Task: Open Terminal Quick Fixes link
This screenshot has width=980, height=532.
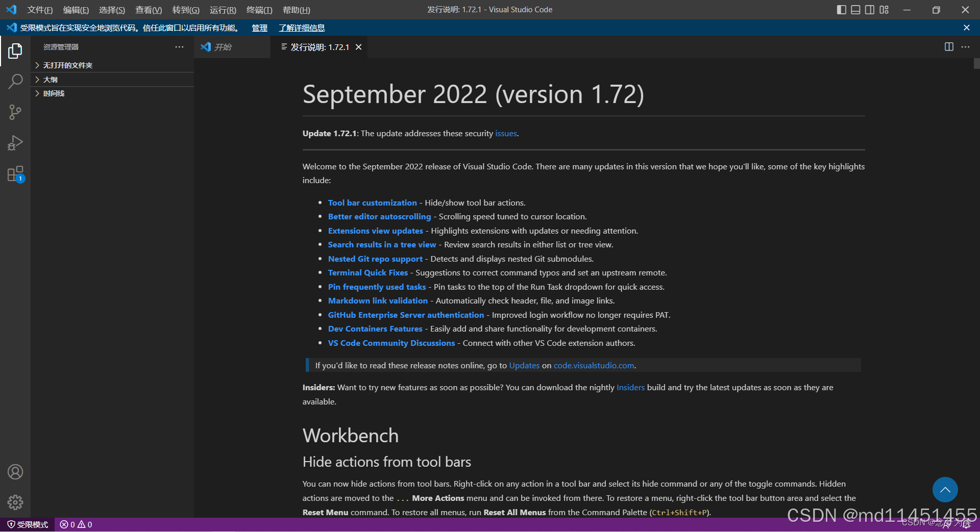Action: [368, 272]
